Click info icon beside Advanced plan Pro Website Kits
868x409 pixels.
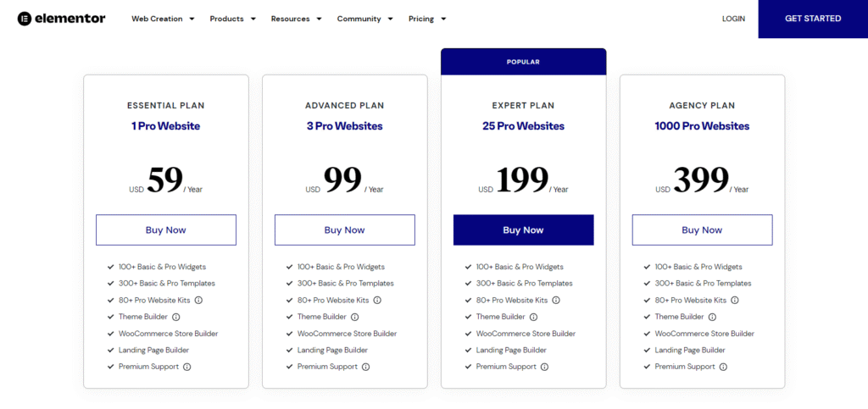click(x=377, y=300)
